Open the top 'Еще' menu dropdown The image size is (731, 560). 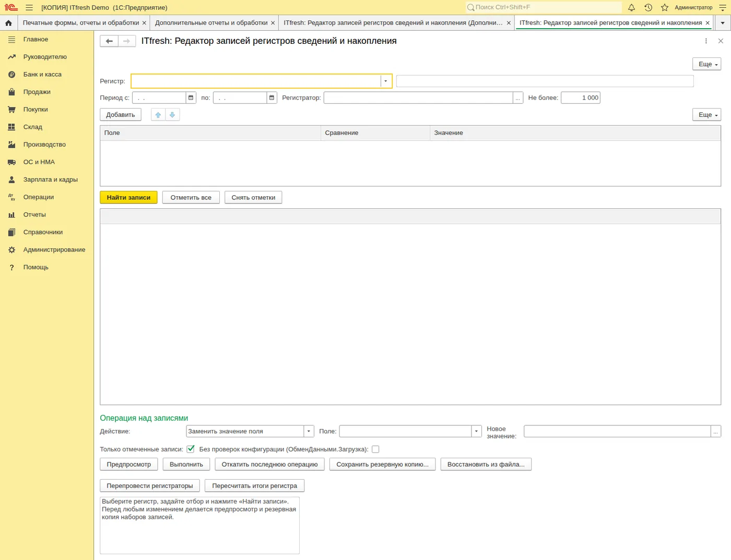(706, 64)
